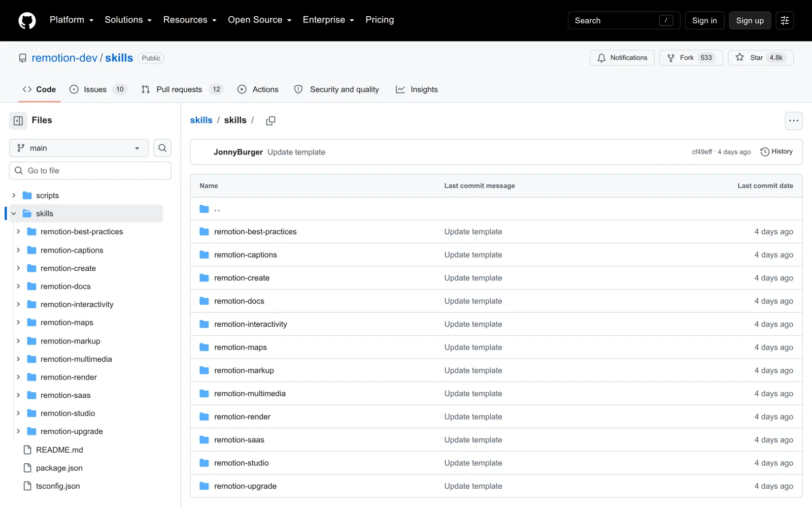Focus the Go to file input
This screenshot has width=812, height=508.
[x=90, y=171]
